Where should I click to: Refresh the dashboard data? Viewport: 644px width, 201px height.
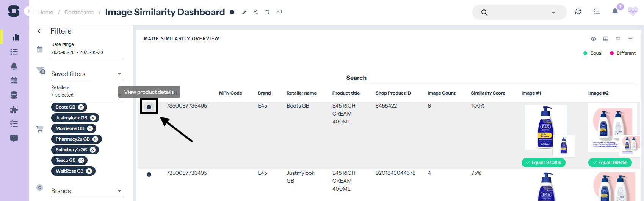click(x=578, y=11)
